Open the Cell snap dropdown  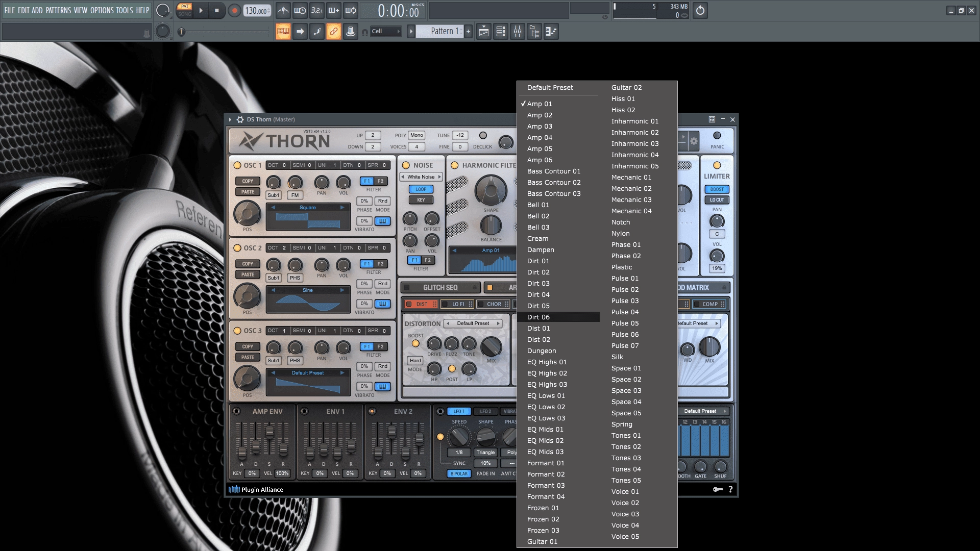386,32
